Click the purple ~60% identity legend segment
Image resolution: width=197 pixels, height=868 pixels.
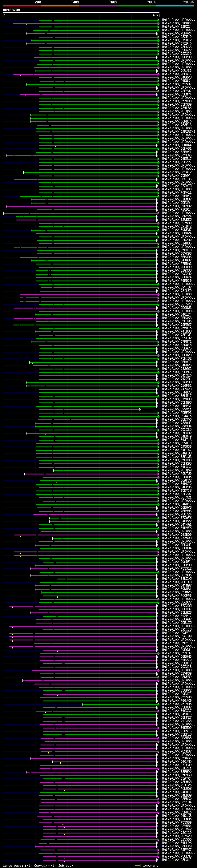(98, 6)
